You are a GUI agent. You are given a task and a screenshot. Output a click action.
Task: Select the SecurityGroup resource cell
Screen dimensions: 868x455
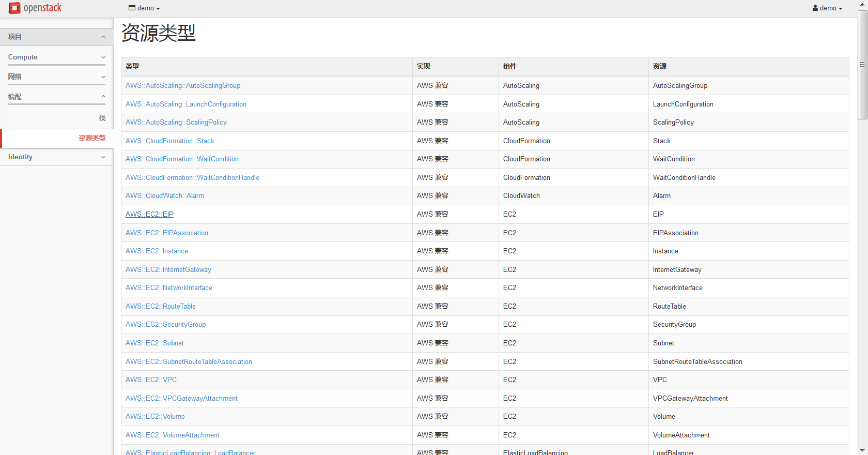coord(749,325)
